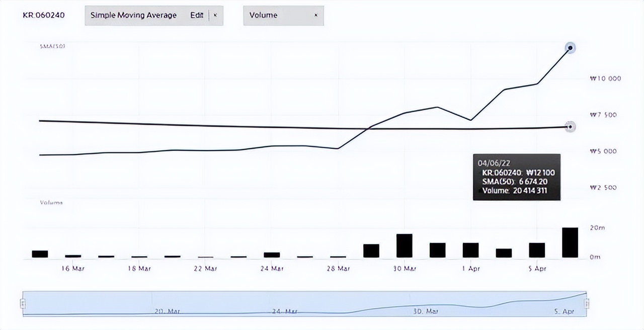Click the 22 Mar axis label
Viewport: 644px width, 330px height.
tap(205, 269)
